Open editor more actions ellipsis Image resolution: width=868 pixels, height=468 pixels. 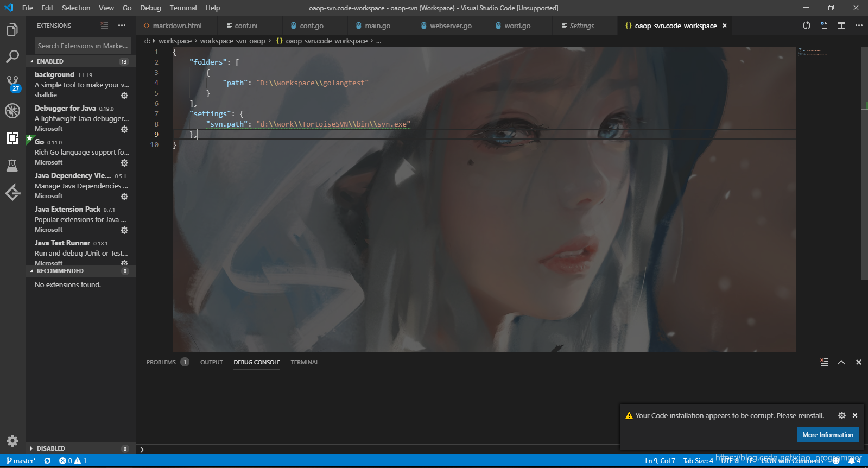point(859,26)
